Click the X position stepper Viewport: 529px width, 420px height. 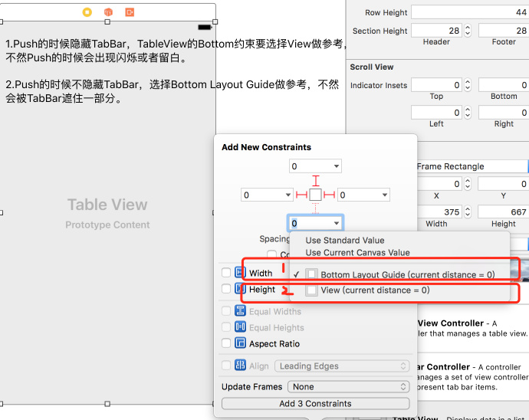(x=468, y=184)
